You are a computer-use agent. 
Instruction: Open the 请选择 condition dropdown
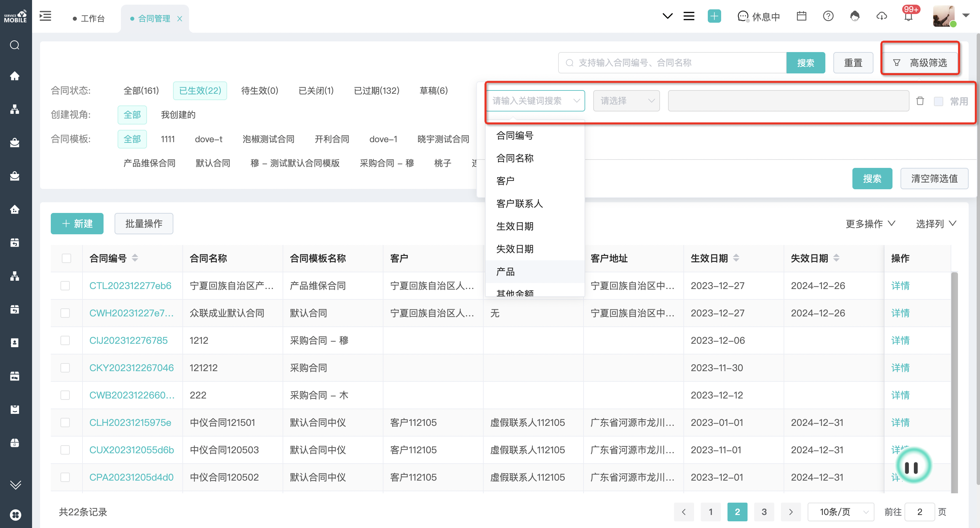click(626, 101)
